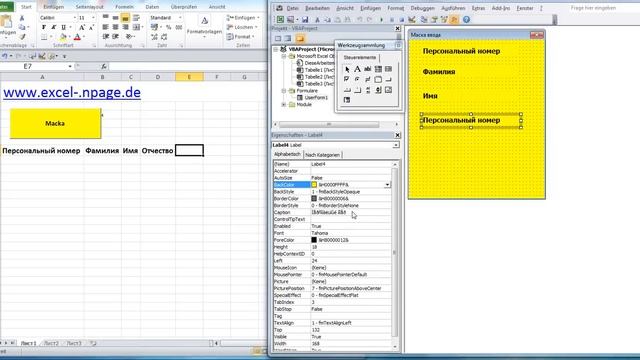Viewport: 640px width, 360px height.
Task: Collapse the VBAProject root node
Action: 276,49
